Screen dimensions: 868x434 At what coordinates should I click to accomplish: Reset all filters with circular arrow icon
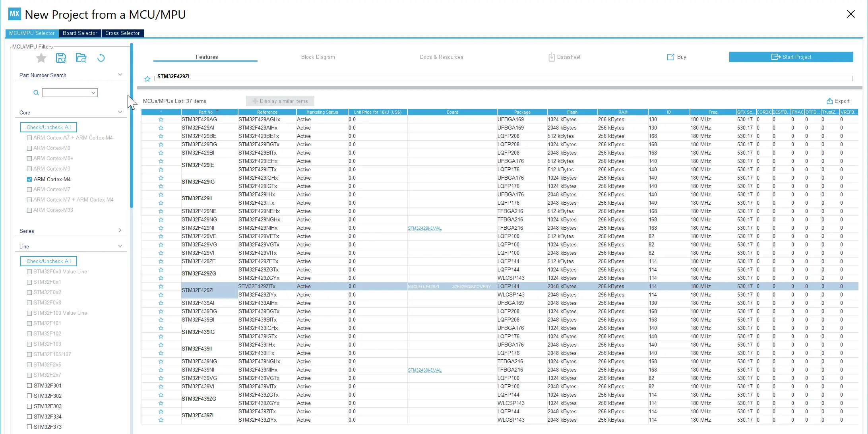click(x=101, y=58)
